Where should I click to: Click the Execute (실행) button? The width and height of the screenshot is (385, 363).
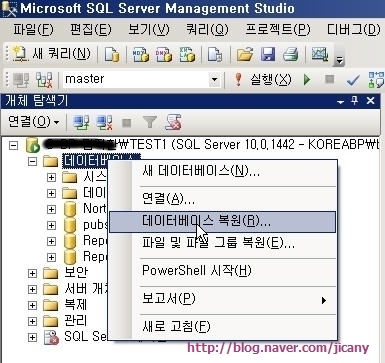pyautogui.click(x=263, y=80)
